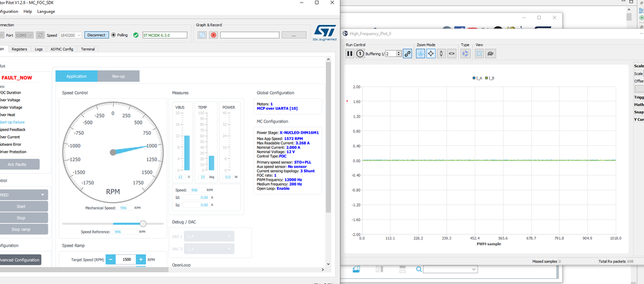Click the Disconnect button
Screen dimensions: 644x284
(97, 35)
